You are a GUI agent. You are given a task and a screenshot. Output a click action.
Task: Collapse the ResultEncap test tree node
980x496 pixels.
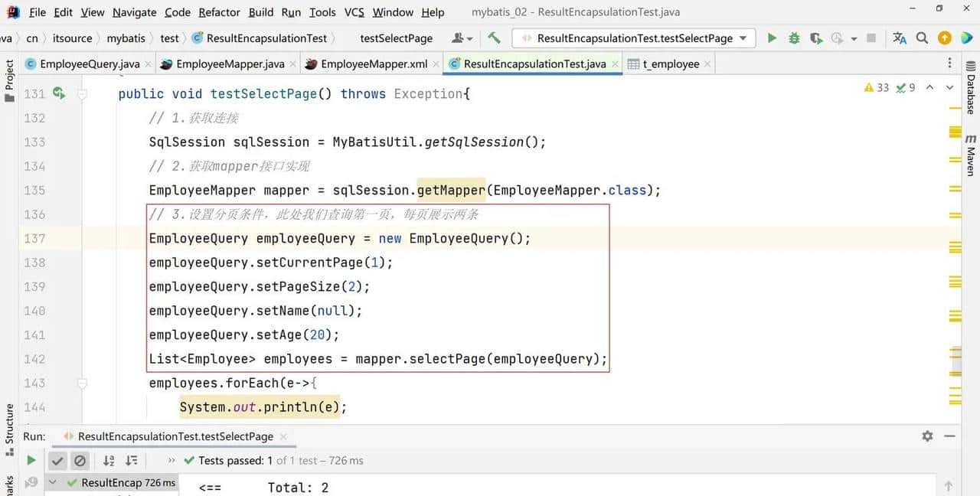(x=53, y=483)
